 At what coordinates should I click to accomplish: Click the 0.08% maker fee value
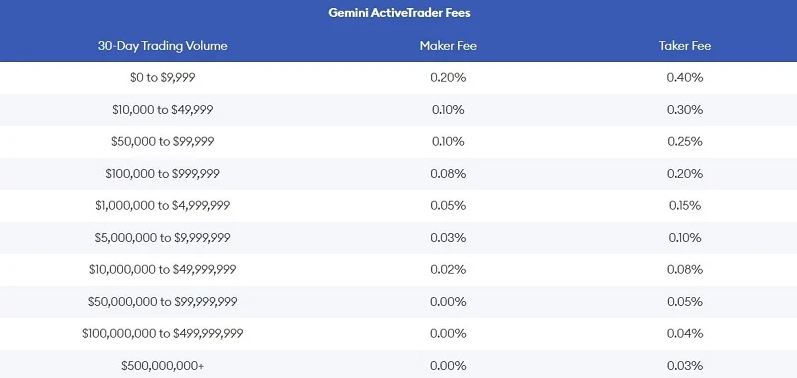point(448,174)
